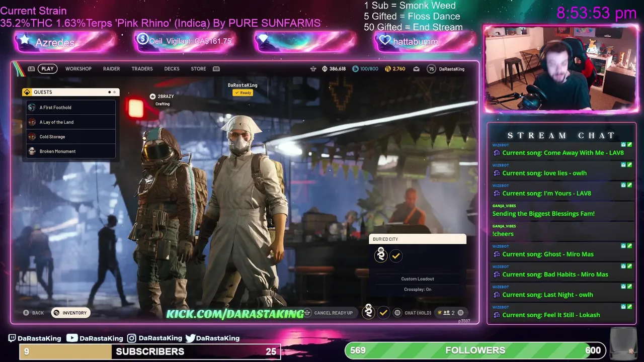Toggle the Ready badge under DaRastaKing

(243, 93)
